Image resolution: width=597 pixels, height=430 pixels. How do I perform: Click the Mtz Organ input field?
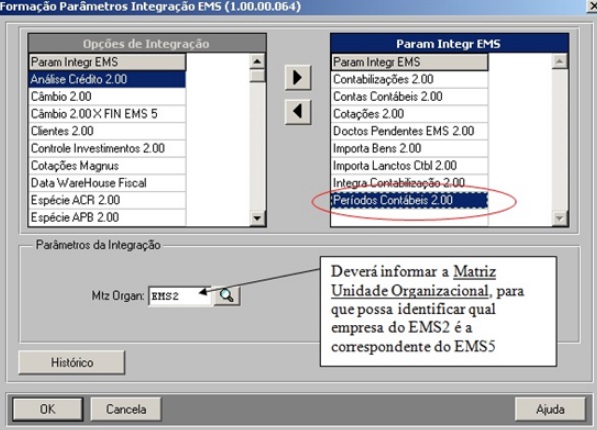pyautogui.click(x=180, y=296)
